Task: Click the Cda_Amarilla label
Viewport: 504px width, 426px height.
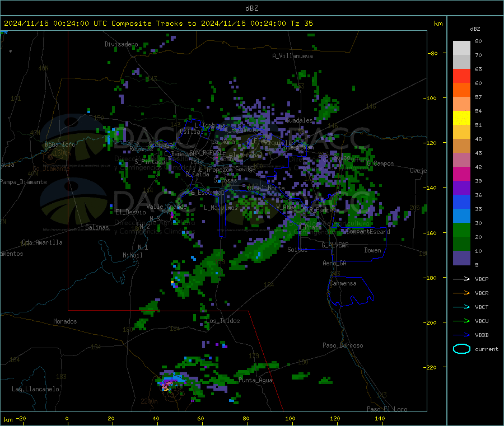Action: (x=42, y=242)
